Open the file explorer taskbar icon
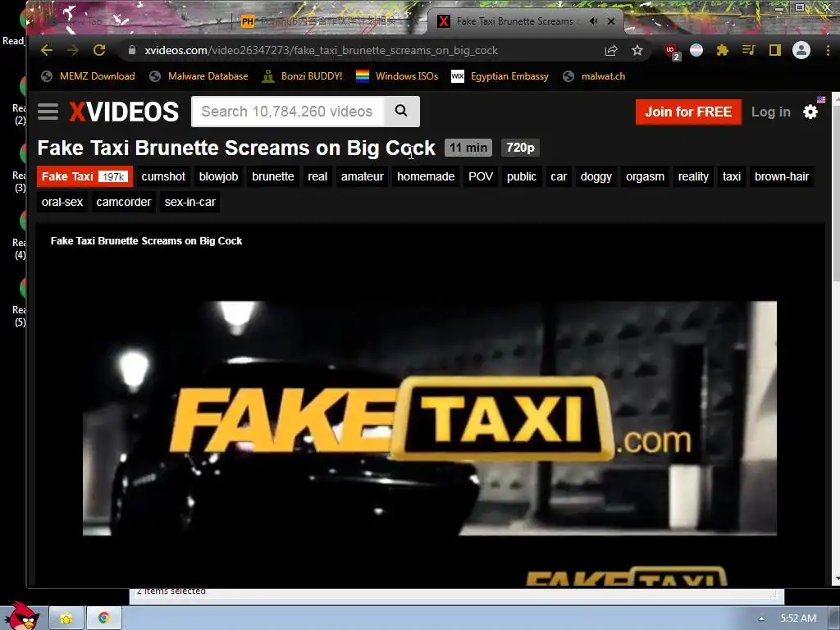Screen dimensions: 840x630 pyautogui.click(x=66, y=619)
